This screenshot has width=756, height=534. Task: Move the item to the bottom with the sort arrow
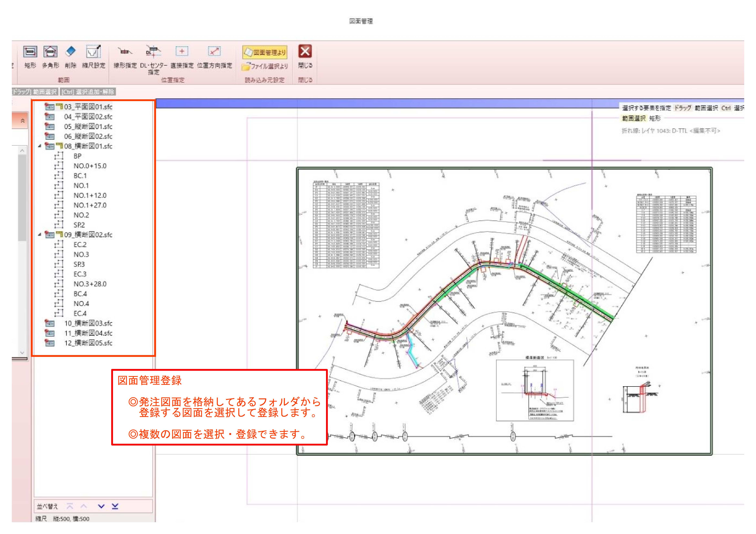(x=115, y=506)
